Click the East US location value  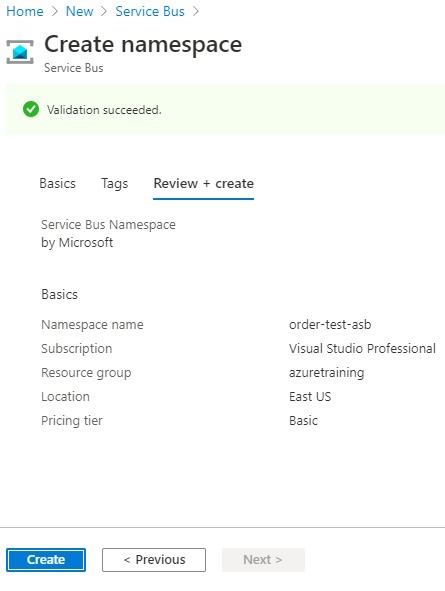click(310, 397)
